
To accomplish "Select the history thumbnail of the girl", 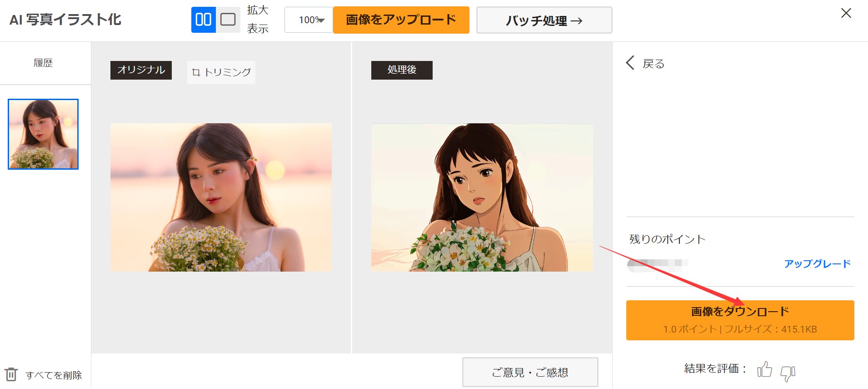I will (43, 134).
